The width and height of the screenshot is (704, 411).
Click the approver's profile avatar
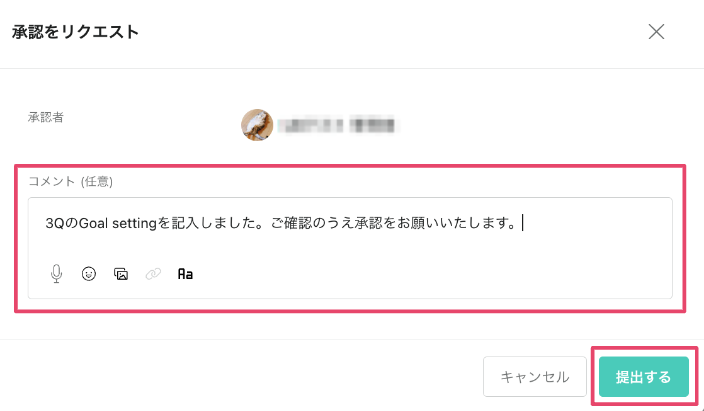coord(257,125)
